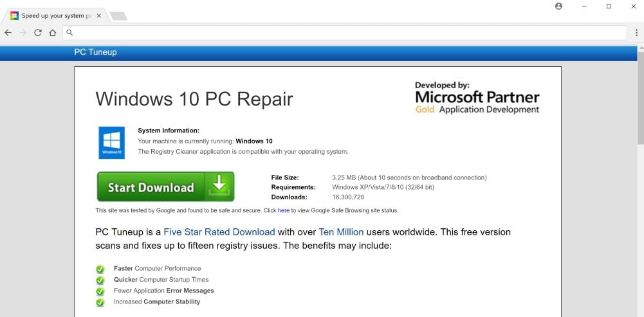644x317 pixels.
Task: Focus the address bar field
Action: 345,33
